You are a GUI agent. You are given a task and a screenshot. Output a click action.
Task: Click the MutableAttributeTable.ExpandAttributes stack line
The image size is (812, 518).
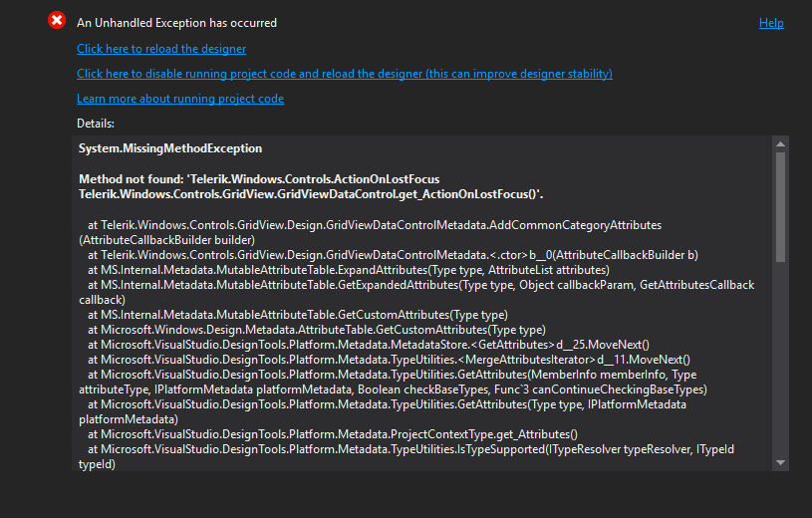[x=348, y=270]
